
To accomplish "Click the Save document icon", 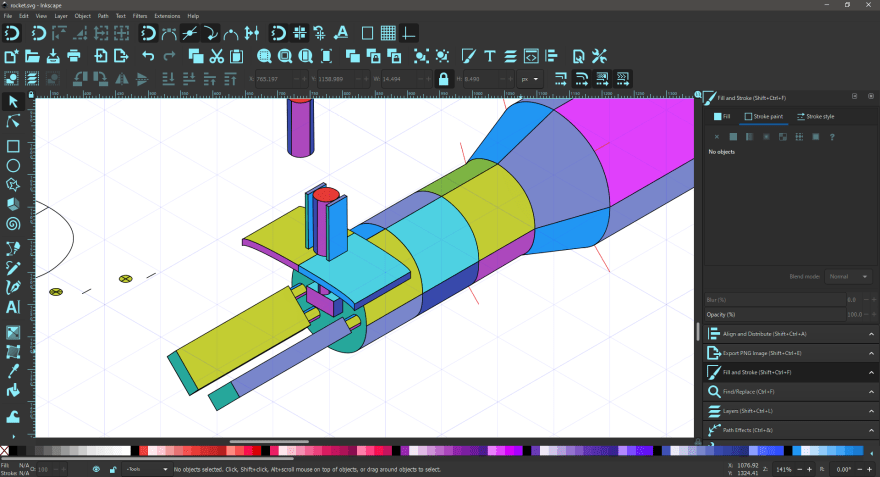I will (x=53, y=56).
